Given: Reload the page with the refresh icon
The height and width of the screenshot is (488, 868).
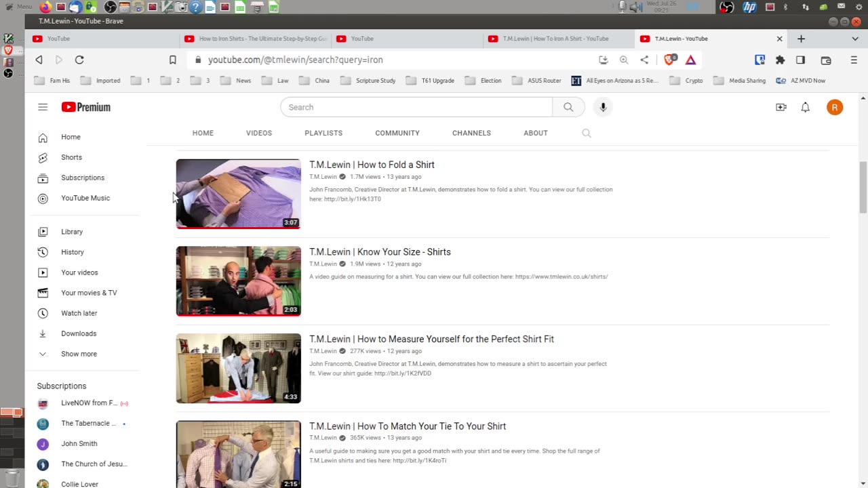Looking at the screenshot, I should click(x=79, y=60).
